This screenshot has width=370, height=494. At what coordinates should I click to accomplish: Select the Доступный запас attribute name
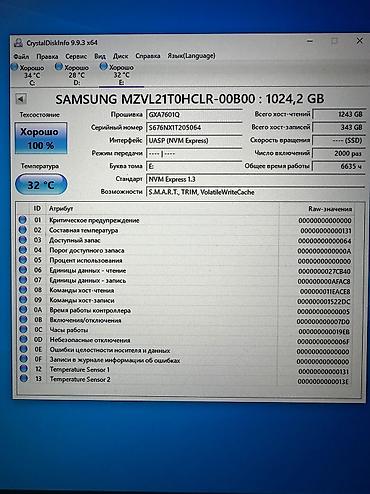[x=75, y=240]
